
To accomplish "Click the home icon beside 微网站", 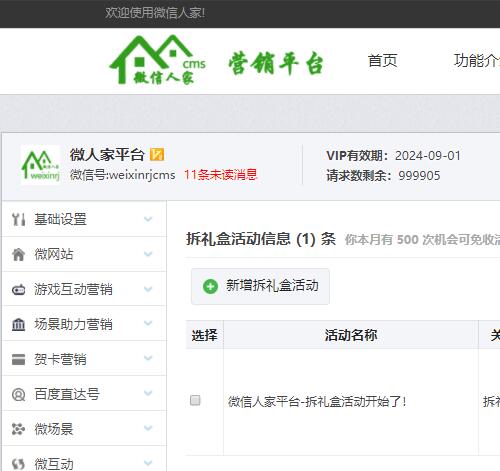I will [18, 254].
